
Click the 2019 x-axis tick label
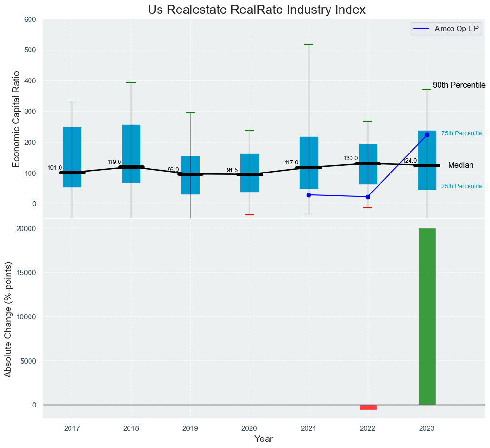click(190, 429)
